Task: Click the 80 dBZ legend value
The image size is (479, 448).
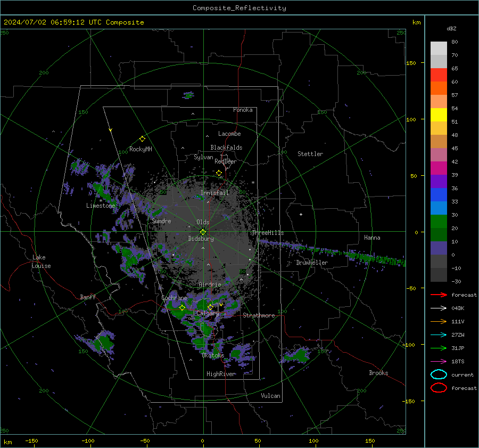Action: coord(455,42)
